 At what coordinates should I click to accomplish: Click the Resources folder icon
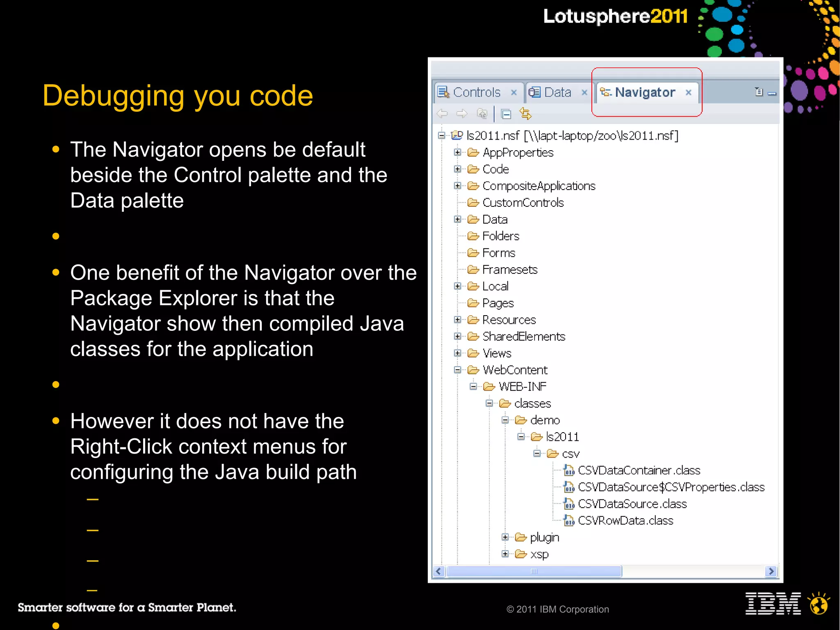pyautogui.click(x=473, y=320)
